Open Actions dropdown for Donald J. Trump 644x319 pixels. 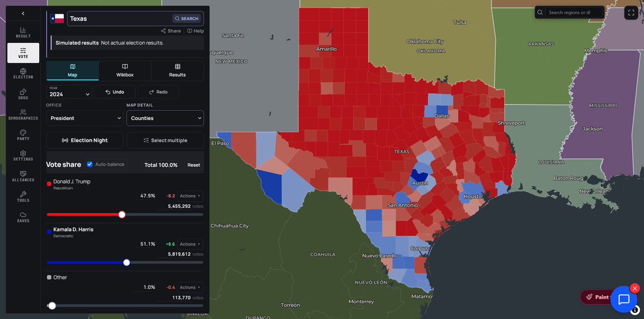tap(190, 196)
